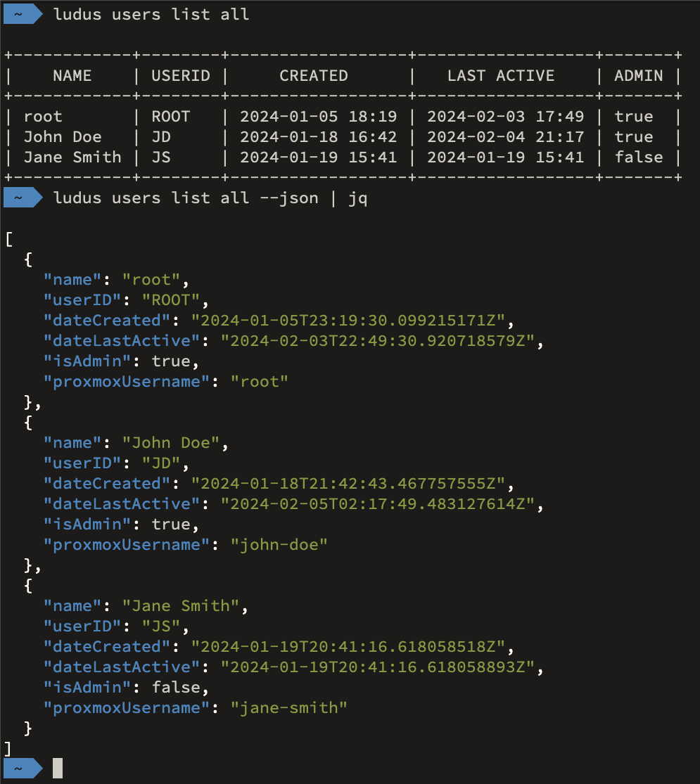Click the proxmoxUsername value "john-doe"
This screenshot has height=784, width=700.
(279, 545)
